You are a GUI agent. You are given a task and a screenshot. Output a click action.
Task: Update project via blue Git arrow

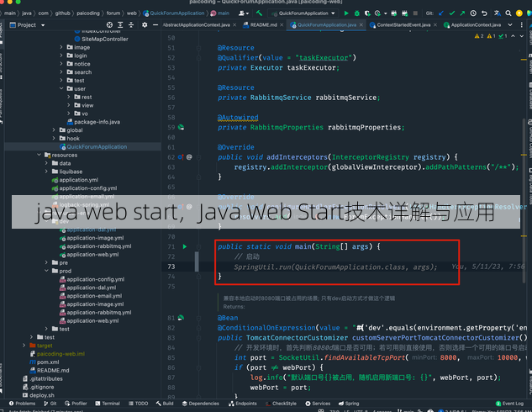coord(441,13)
